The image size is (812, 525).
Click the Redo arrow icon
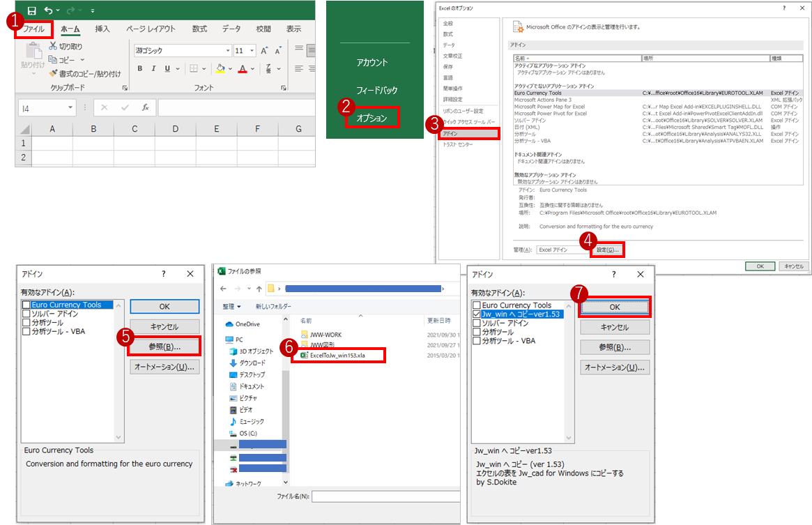point(70,10)
